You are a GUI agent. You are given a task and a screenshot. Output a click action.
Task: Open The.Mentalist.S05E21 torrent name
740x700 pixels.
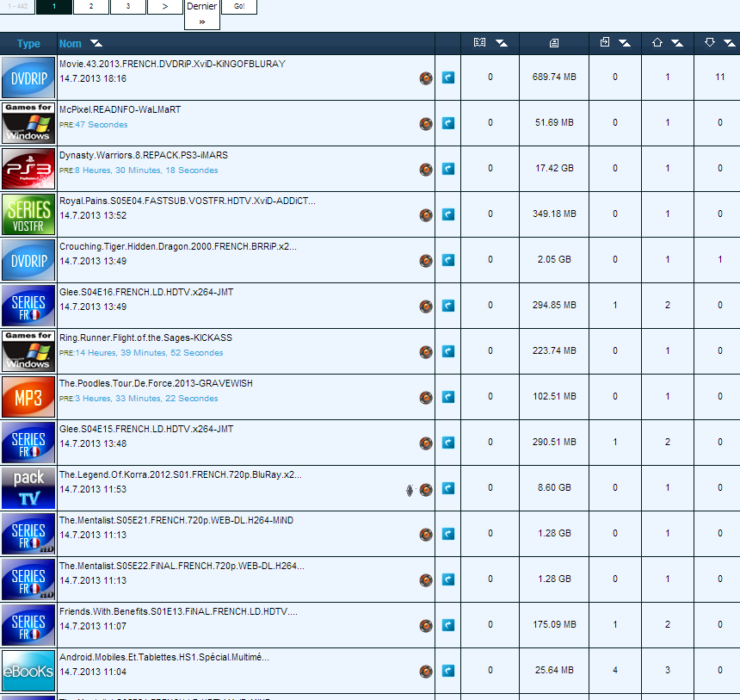tap(176, 521)
